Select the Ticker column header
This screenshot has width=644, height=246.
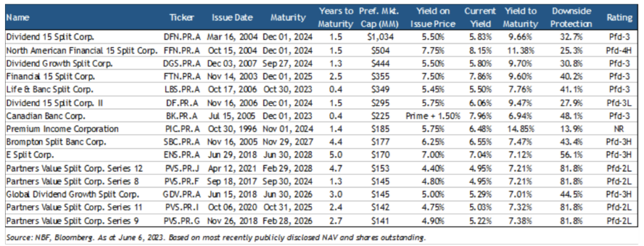coord(182,18)
